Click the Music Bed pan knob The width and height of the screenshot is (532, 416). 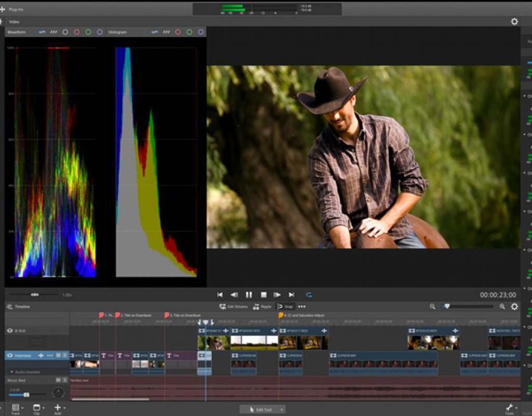pyautogui.click(x=59, y=393)
